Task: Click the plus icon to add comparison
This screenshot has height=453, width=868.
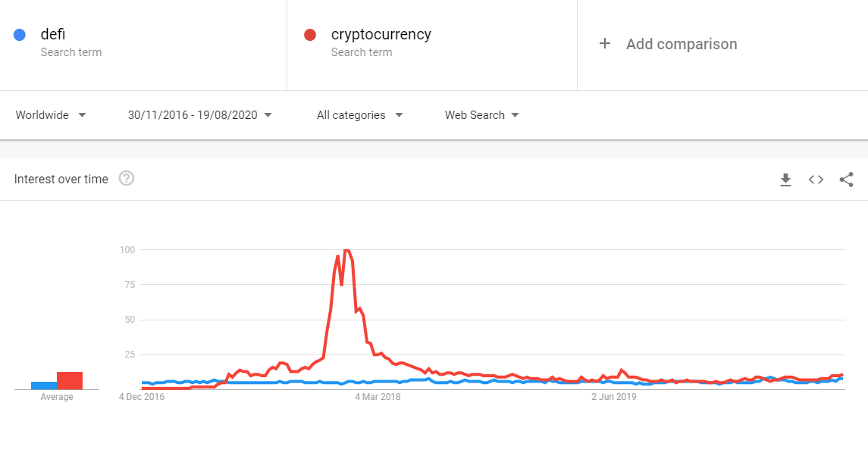Action: tap(605, 44)
